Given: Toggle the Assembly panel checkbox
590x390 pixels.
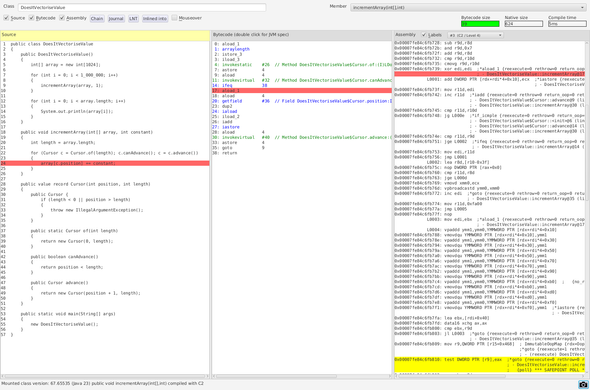Looking at the screenshot, I should 62,18.
